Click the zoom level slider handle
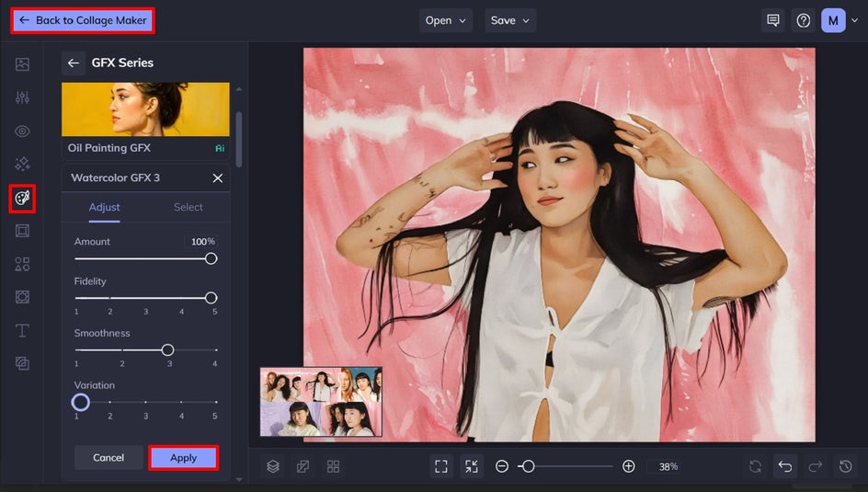 [x=529, y=466]
